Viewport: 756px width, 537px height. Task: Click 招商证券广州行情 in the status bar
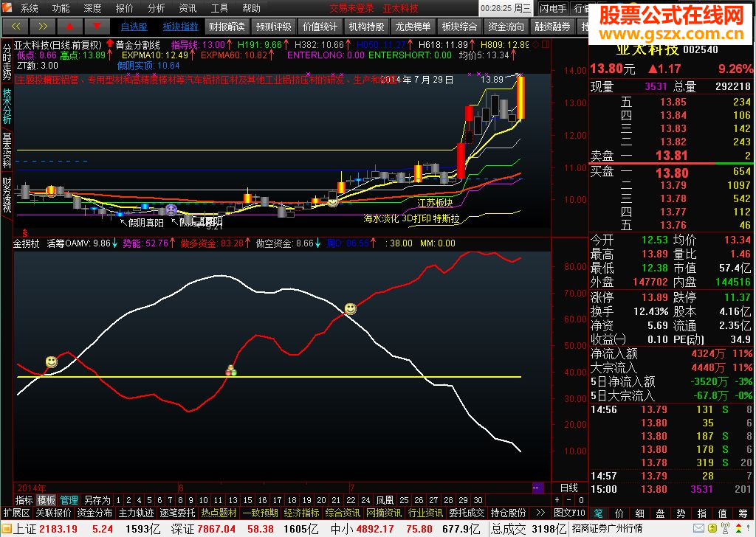coord(607,529)
